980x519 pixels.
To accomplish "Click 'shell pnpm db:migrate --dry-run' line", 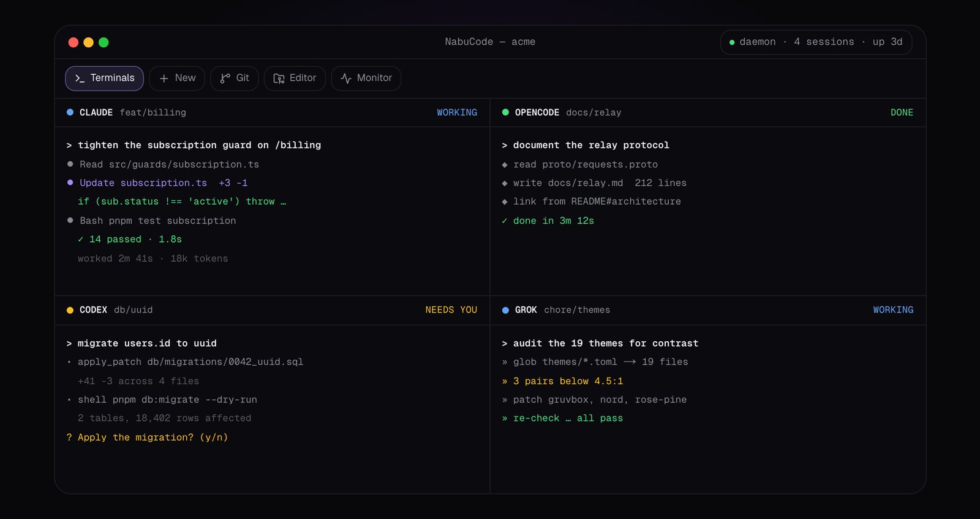I will click(x=162, y=400).
